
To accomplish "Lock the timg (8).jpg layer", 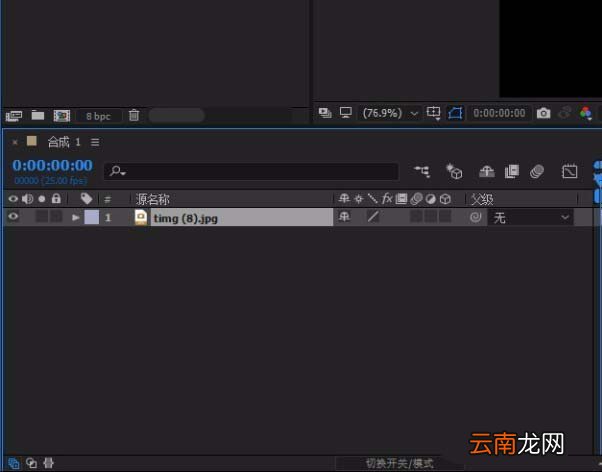I will point(56,216).
